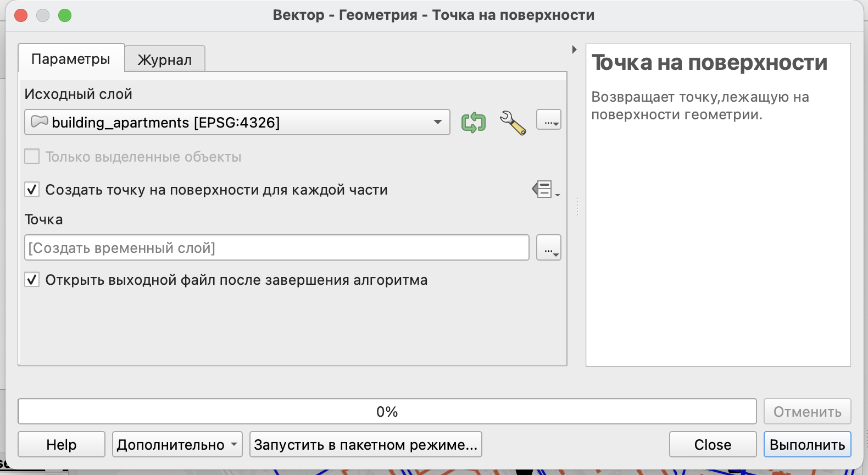
Task: Open advanced options wrench icon
Action: pos(513,122)
